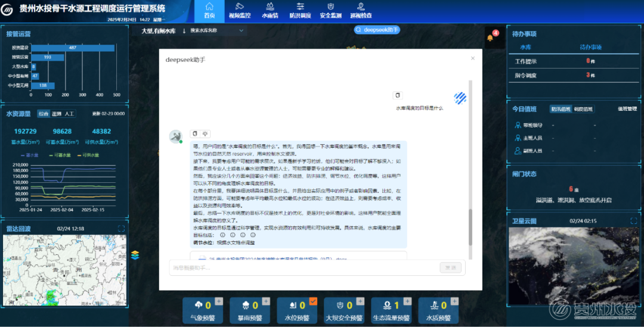Viewport: 644px width, 327px height.
Task: Select 综合 mode in 水资源量
Action: [x=44, y=114]
